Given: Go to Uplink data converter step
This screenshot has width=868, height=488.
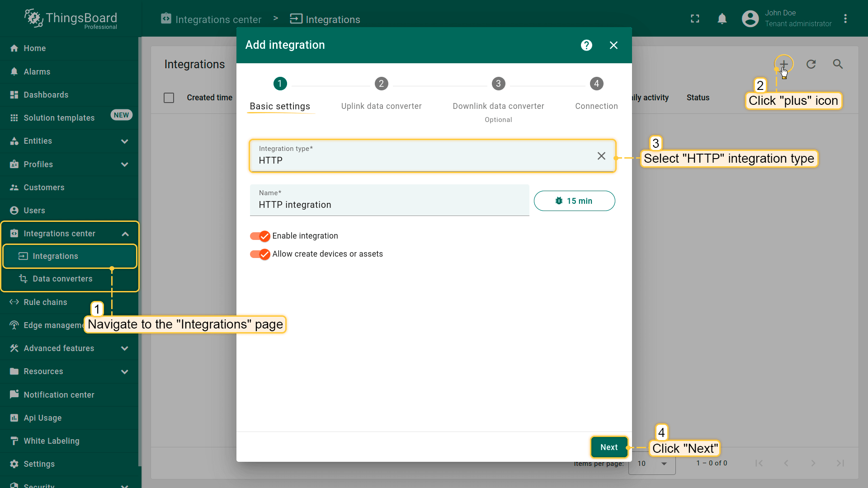Looking at the screenshot, I should pyautogui.click(x=381, y=84).
